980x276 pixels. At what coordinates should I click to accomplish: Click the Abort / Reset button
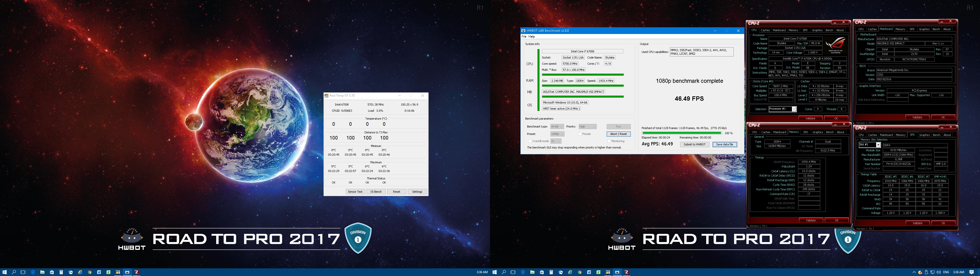[619, 134]
